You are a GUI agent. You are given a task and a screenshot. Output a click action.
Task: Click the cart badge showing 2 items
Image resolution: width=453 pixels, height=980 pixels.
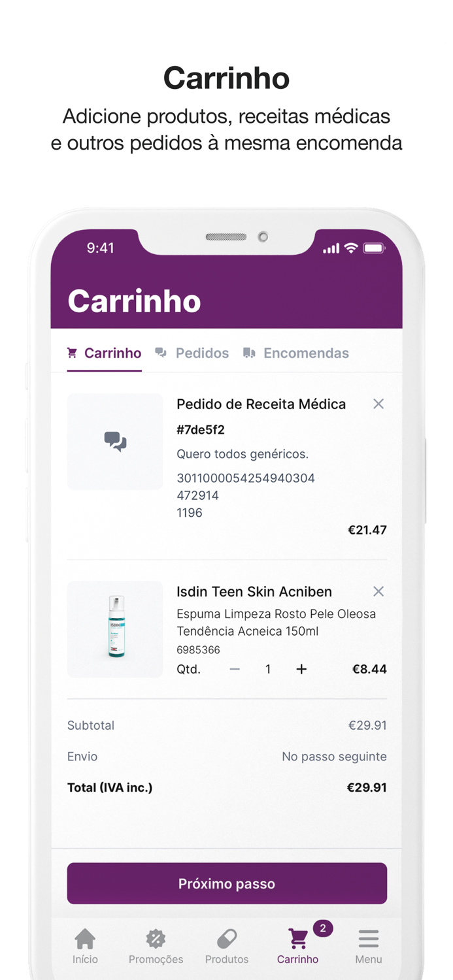(x=322, y=928)
